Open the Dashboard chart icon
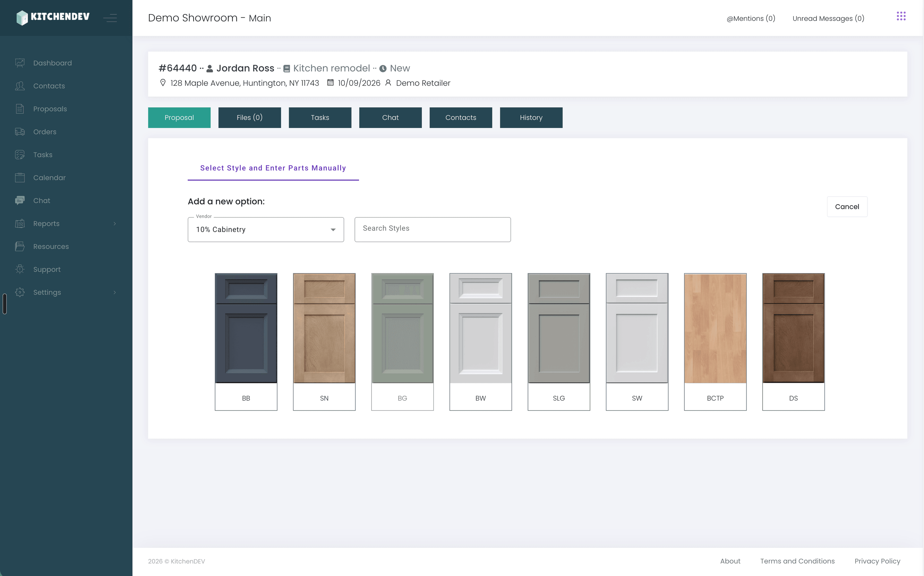 click(20, 63)
